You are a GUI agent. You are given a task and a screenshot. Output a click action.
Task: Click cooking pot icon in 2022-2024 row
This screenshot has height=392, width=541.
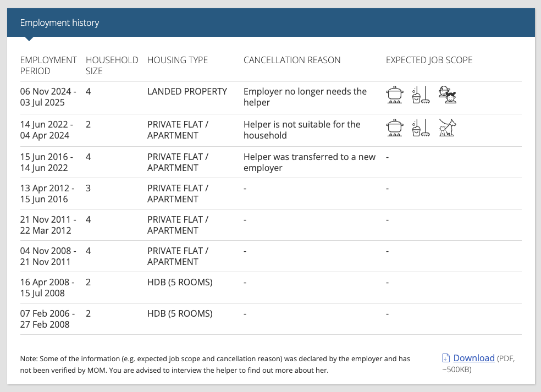(395, 128)
